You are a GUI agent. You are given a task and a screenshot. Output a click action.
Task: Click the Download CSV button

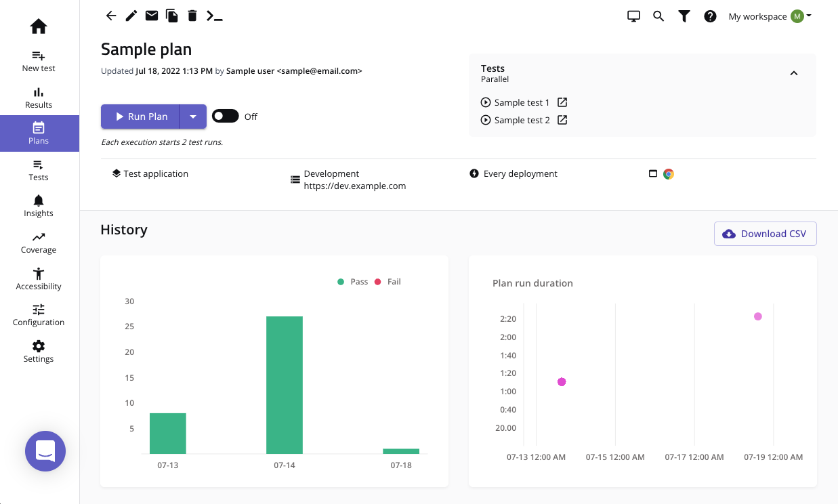point(766,234)
